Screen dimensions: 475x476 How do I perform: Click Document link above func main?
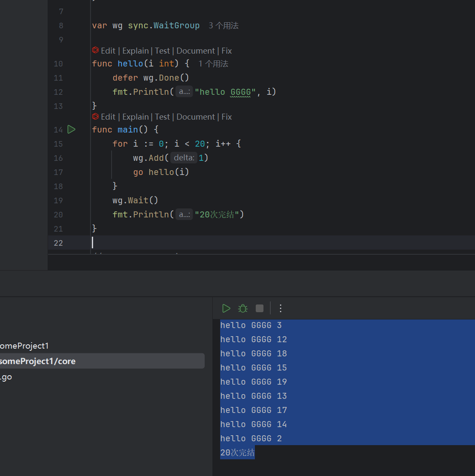coord(196,117)
